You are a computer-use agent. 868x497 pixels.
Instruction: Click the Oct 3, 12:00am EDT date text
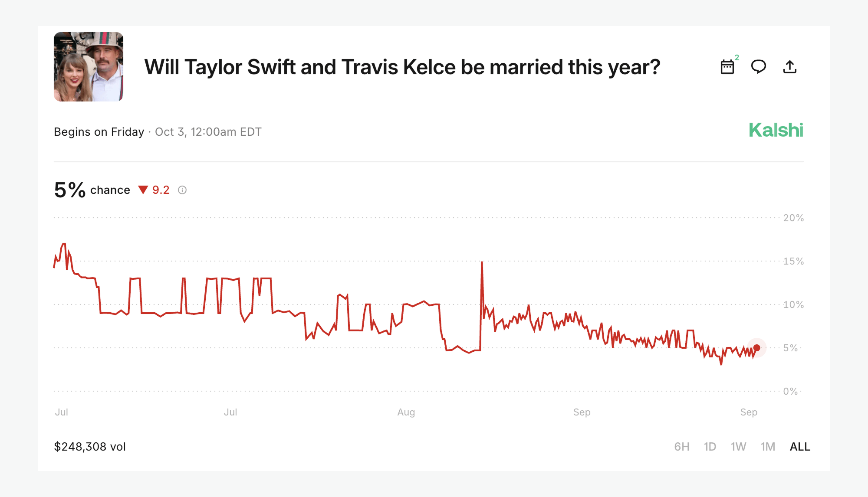(x=208, y=132)
